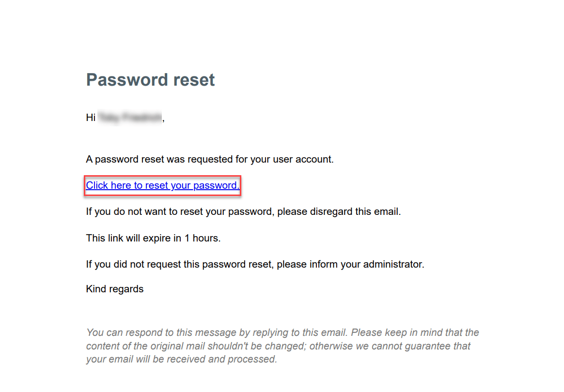Click the "received and processed" footer line
The image size is (564, 392).
click(181, 359)
